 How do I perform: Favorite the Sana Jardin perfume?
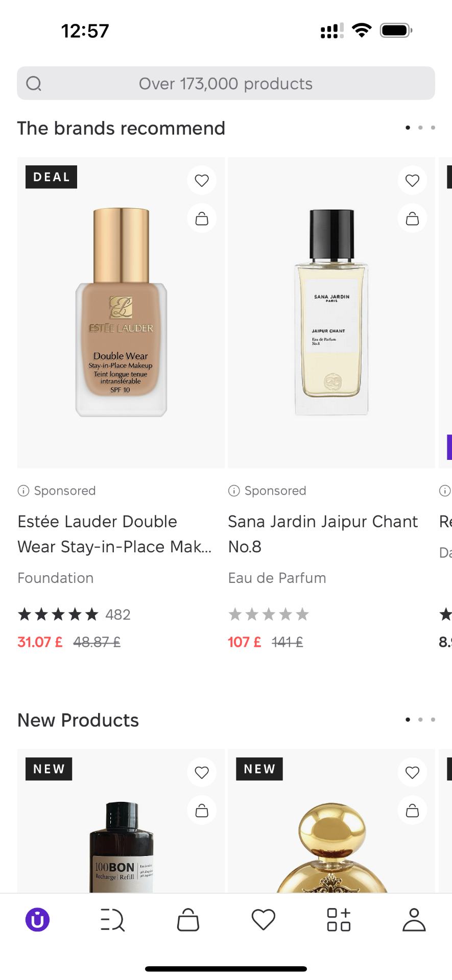click(412, 180)
